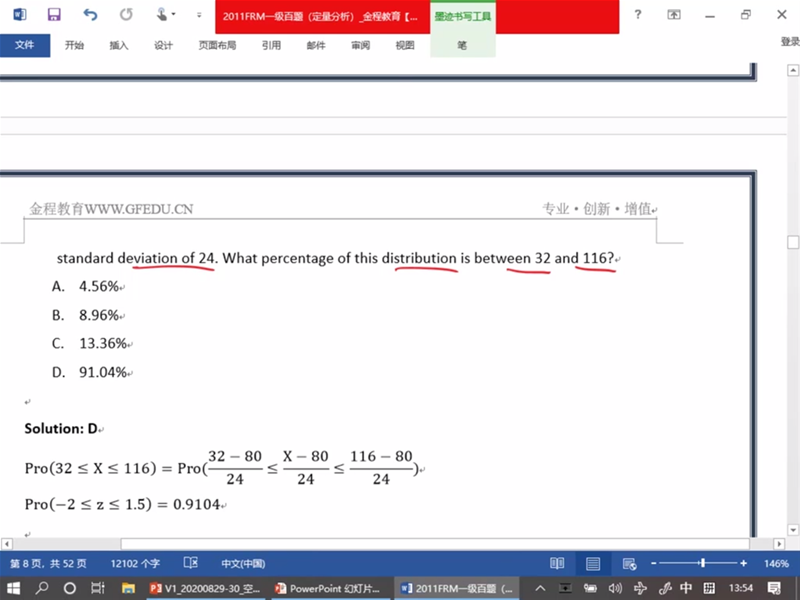Screen dimensions: 800x600
Task: Click the airplane mode tray icon
Action: 640,588
